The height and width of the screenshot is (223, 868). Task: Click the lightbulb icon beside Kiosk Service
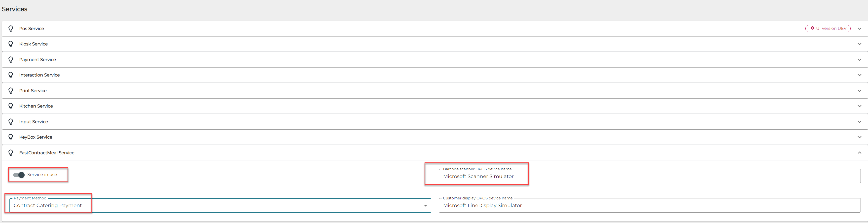[11, 44]
